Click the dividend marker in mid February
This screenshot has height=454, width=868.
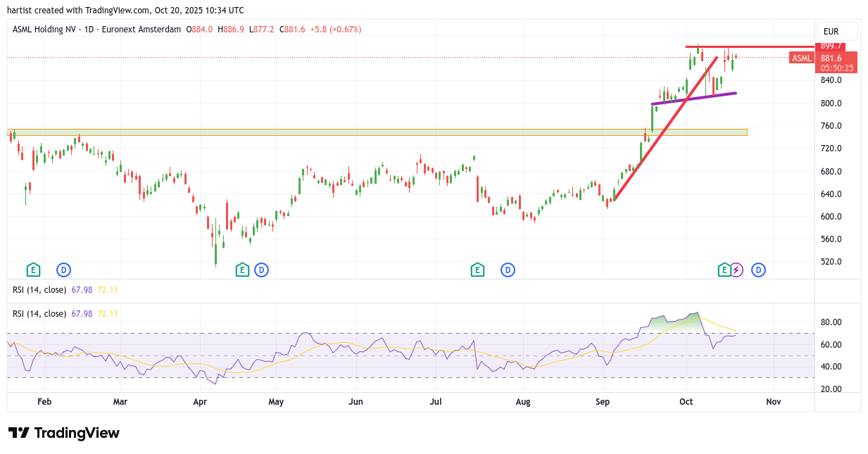pyautogui.click(x=64, y=270)
